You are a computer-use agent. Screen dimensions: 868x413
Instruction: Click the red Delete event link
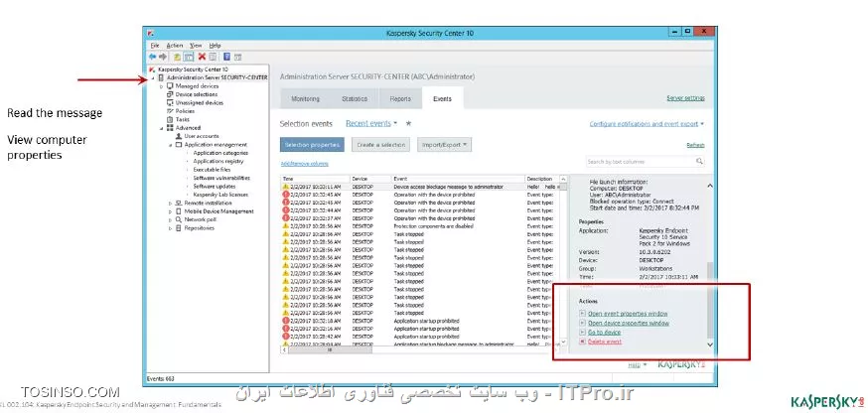click(605, 343)
